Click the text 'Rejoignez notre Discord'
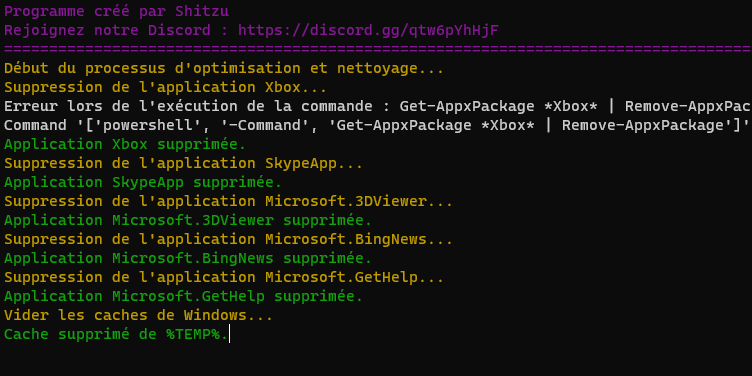 click(x=107, y=31)
